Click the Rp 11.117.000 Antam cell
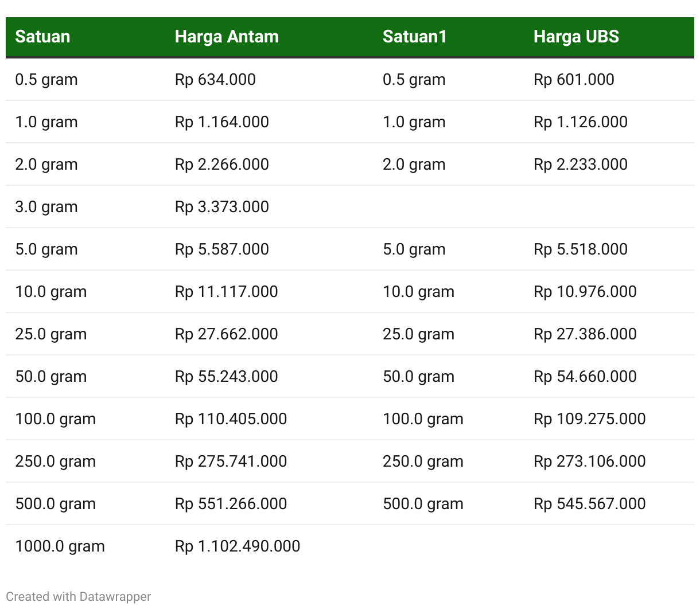This screenshot has width=700, height=610. coord(226,291)
